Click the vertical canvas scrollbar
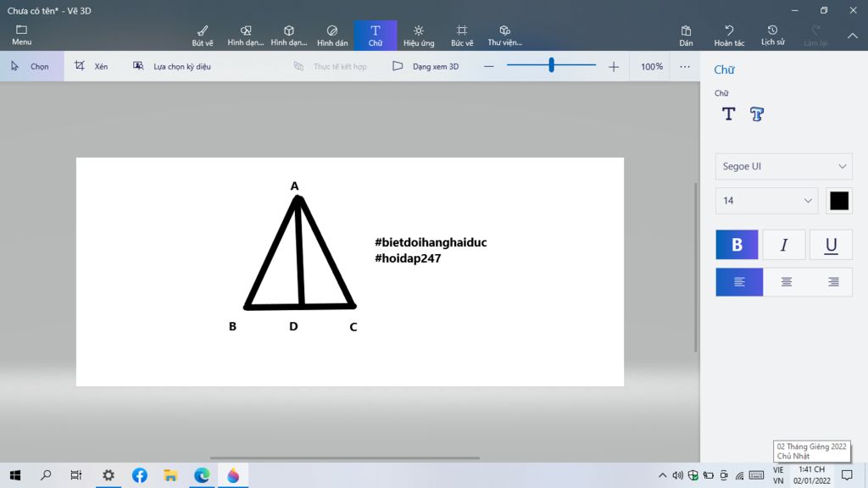The image size is (868, 488). [x=696, y=267]
